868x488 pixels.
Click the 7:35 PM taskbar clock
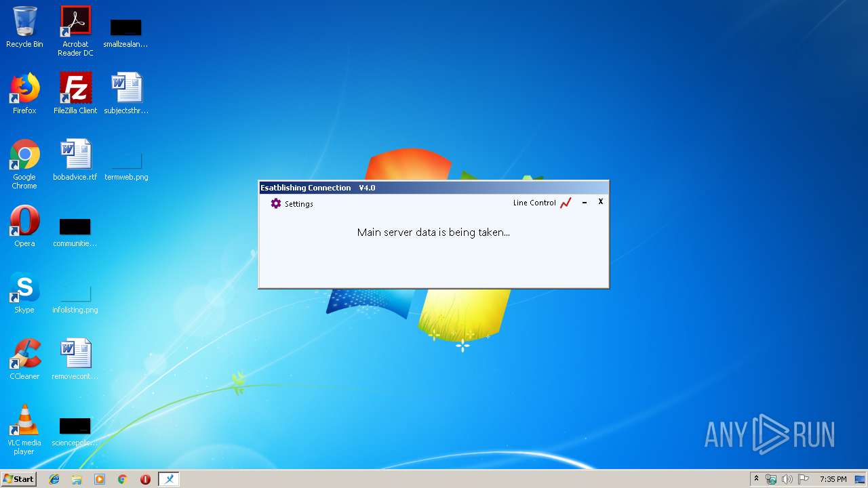[x=833, y=479]
